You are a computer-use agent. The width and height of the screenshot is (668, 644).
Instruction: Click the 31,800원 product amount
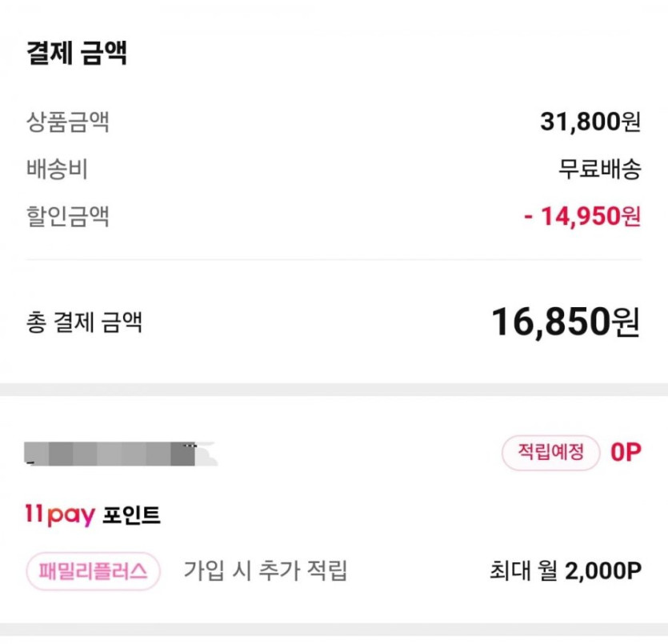click(590, 122)
